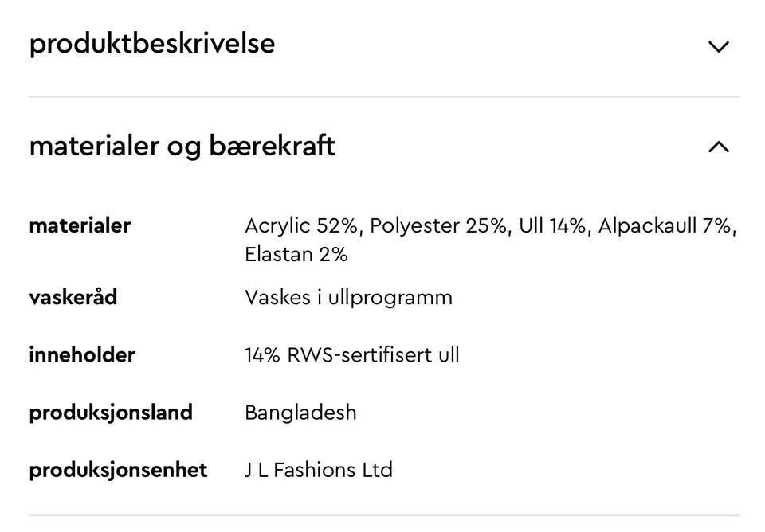The width and height of the screenshot is (765, 532).
Task: Open the produktbeskrivelse section heading
Action: [152, 44]
